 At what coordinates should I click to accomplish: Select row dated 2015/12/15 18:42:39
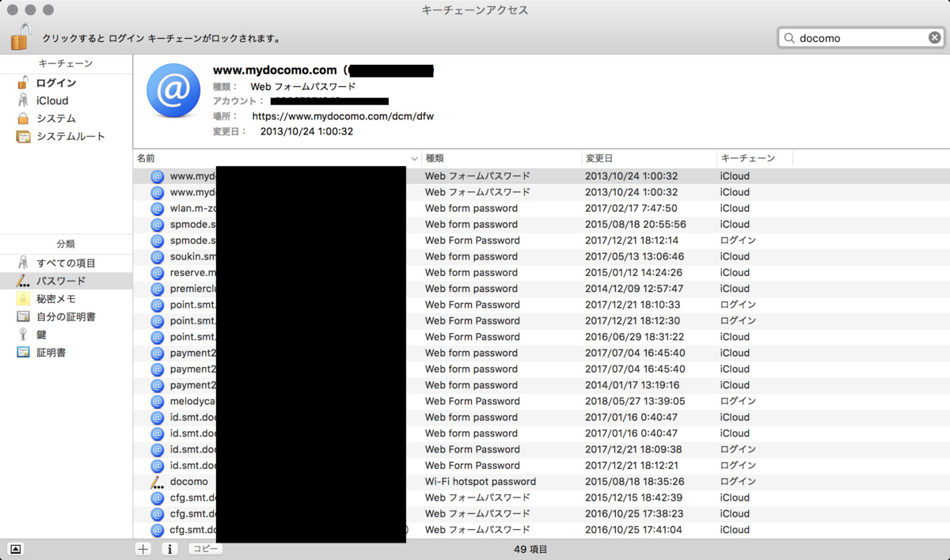point(541,498)
